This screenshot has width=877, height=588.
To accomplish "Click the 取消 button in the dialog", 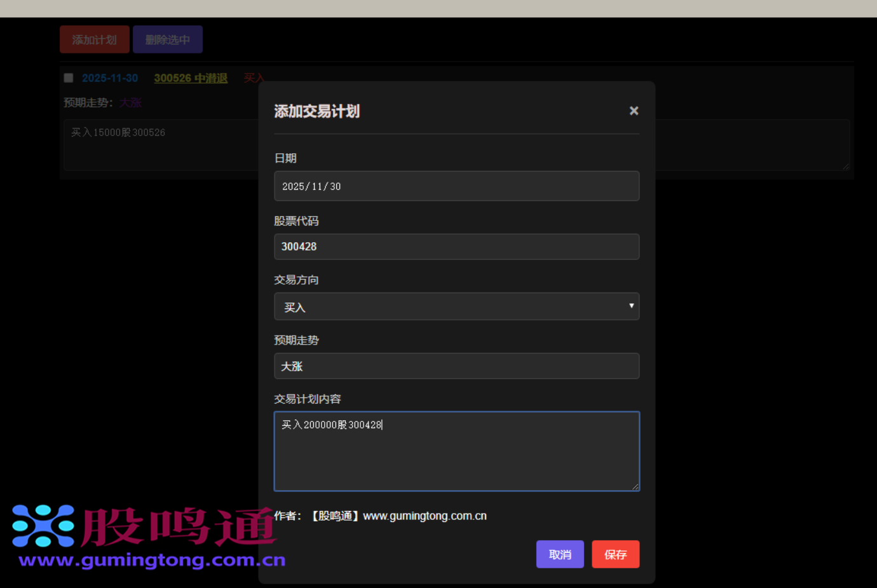I will click(560, 554).
